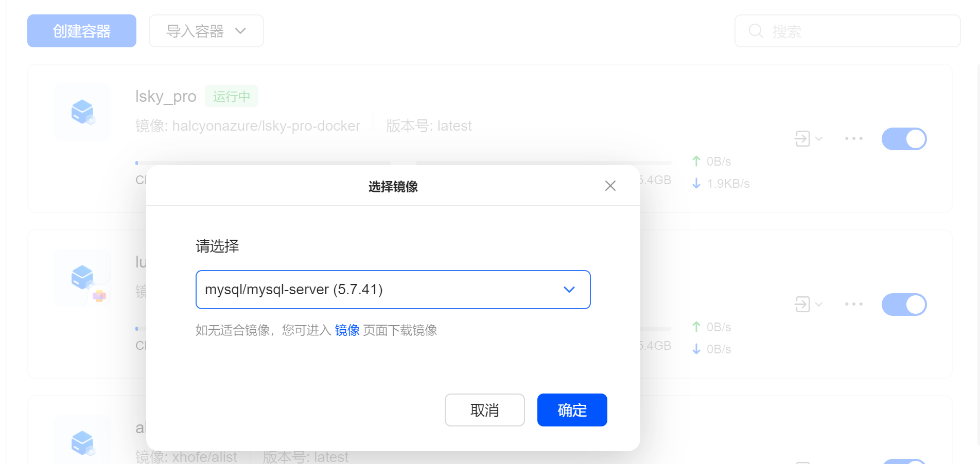Image resolution: width=980 pixels, height=464 pixels.
Task: Click the lsky_pro container cube icon
Action: tap(82, 112)
